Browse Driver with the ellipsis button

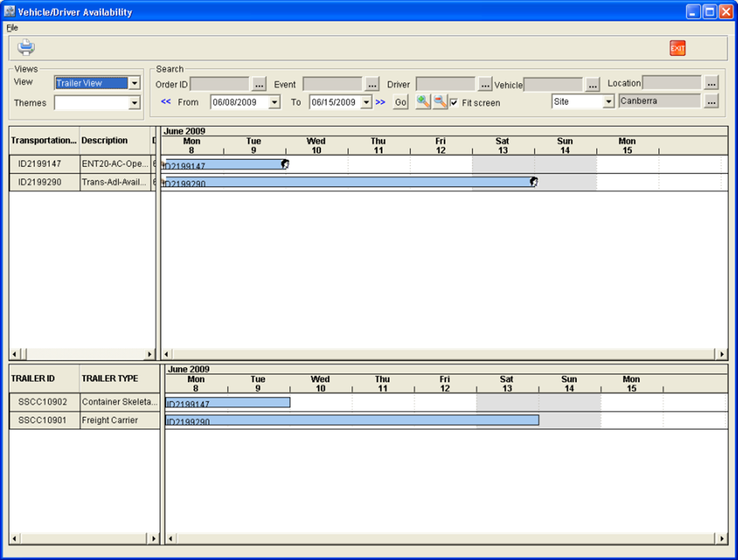(485, 85)
